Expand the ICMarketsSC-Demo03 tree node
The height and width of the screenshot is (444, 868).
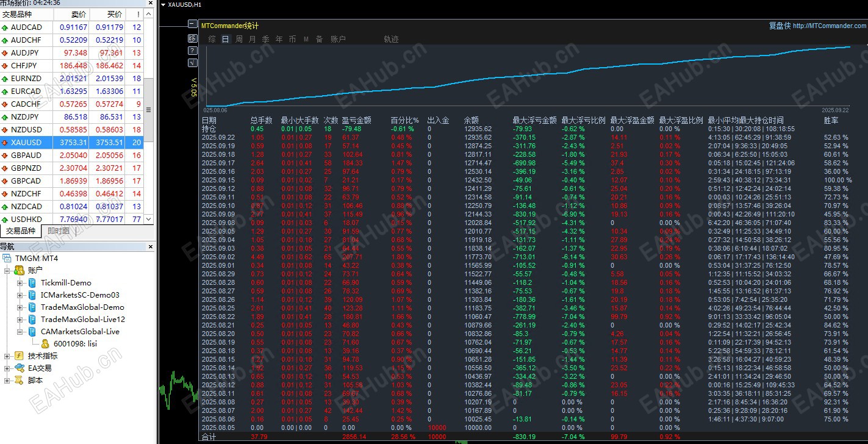coord(20,295)
